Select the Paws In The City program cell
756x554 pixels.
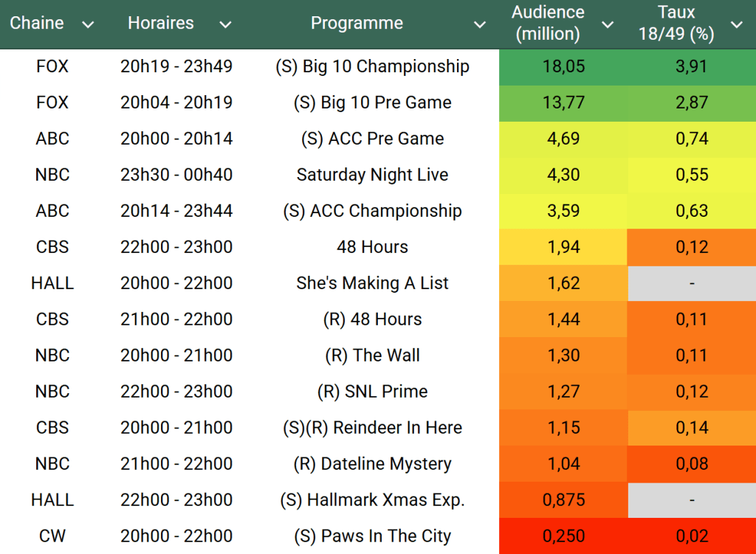click(372, 536)
